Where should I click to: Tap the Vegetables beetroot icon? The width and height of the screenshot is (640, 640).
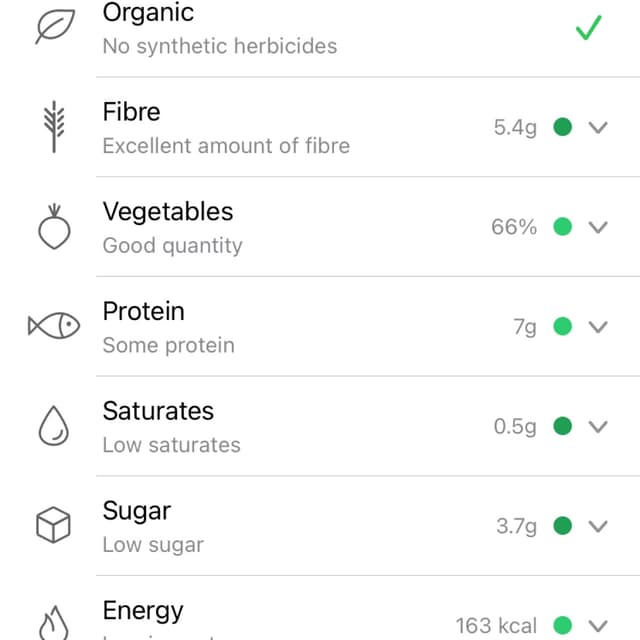54,227
